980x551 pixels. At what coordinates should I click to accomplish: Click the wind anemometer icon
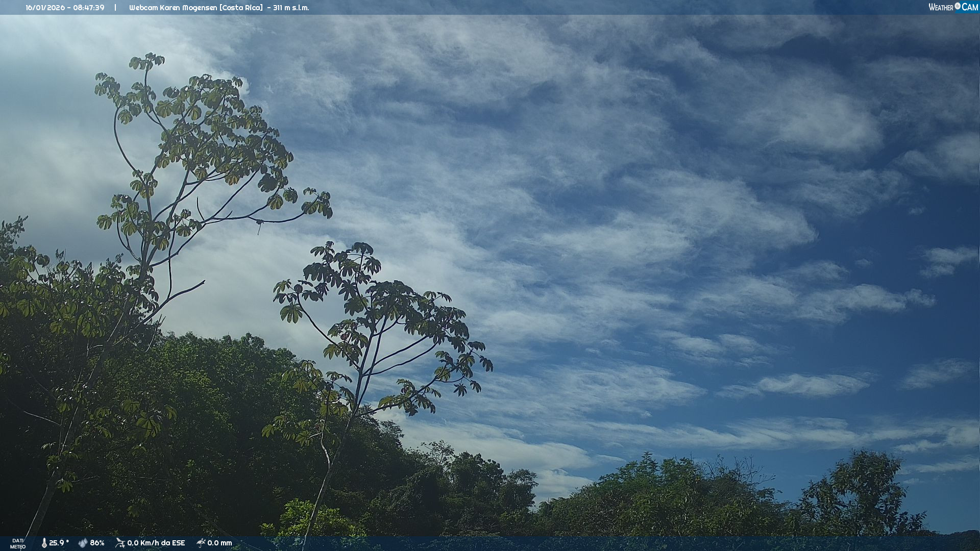[120, 543]
